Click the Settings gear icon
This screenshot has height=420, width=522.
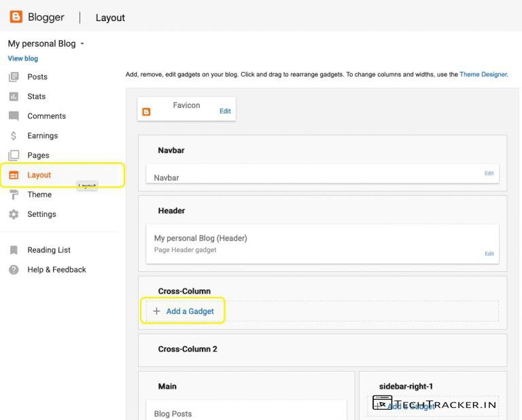14,214
